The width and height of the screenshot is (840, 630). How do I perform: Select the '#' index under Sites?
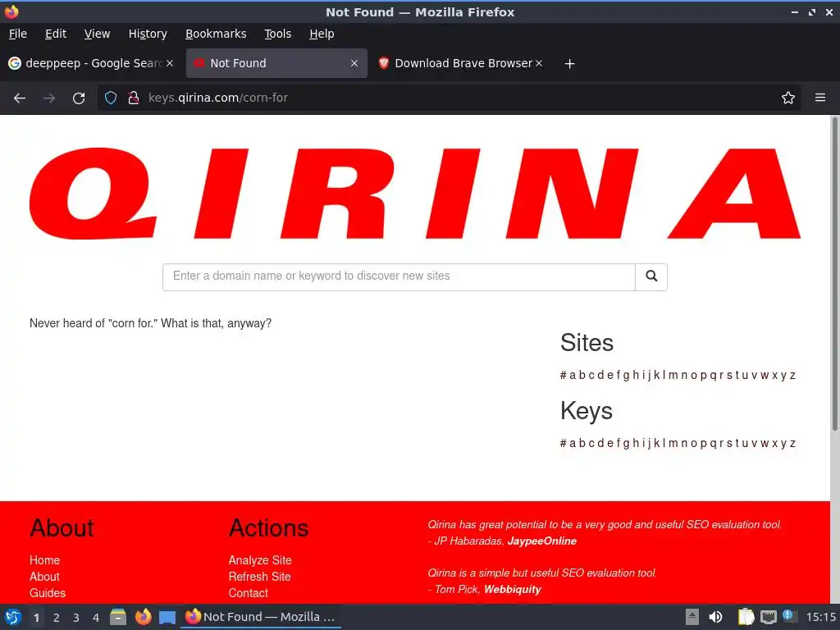point(563,376)
